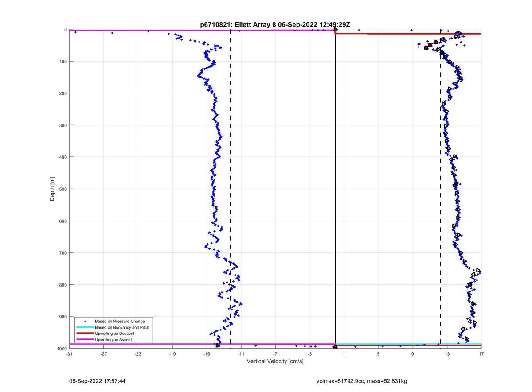The height and width of the screenshot is (392, 532).
Task: Select the 'volmax=51792.9cc, mass=52.831kg' footer text
Action: [x=362, y=381]
